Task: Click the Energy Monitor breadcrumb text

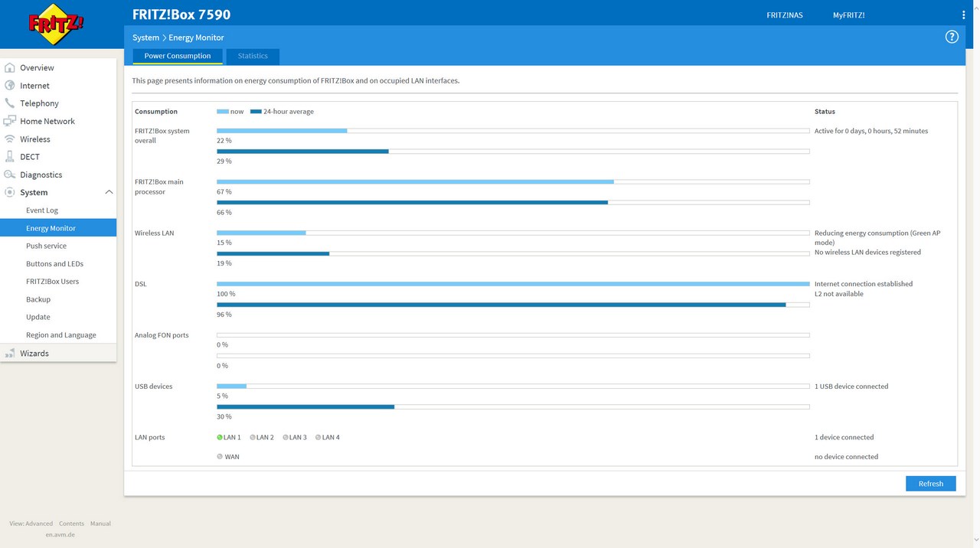Action: coord(196,38)
